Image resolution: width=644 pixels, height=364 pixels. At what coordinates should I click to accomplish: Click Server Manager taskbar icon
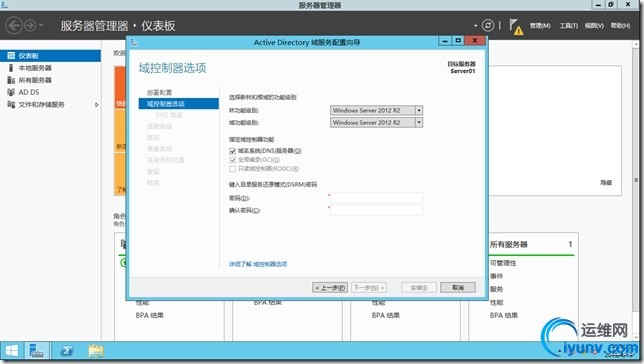pyautogui.click(x=37, y=351)
